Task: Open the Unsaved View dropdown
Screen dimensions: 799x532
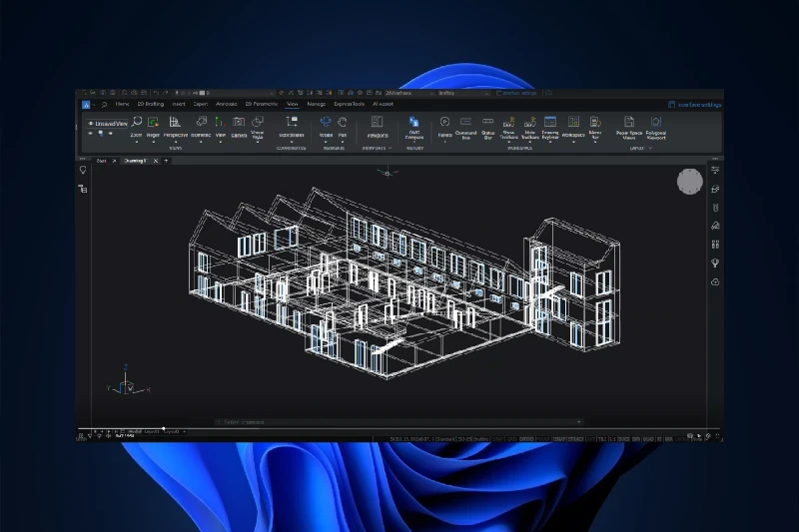Action: 107,124
